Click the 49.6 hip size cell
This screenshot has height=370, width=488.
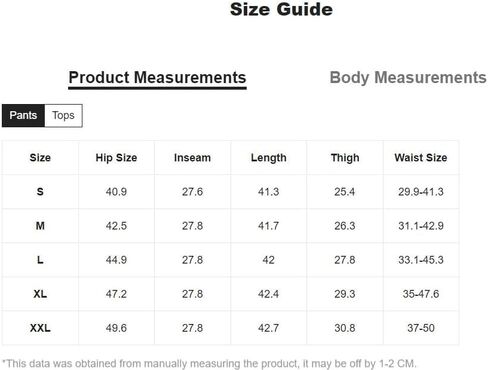(116, 328)
